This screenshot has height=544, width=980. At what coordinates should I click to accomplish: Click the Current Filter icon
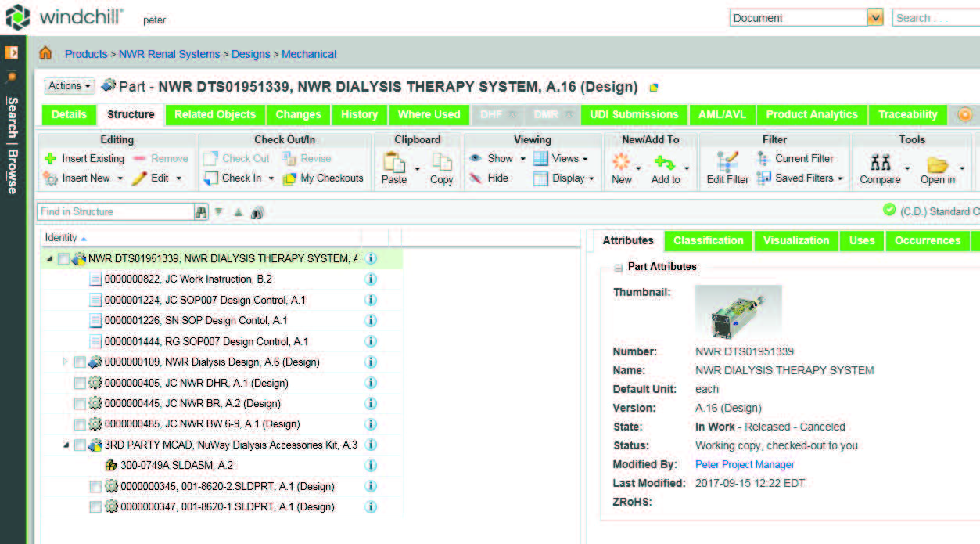click(764, 158)
